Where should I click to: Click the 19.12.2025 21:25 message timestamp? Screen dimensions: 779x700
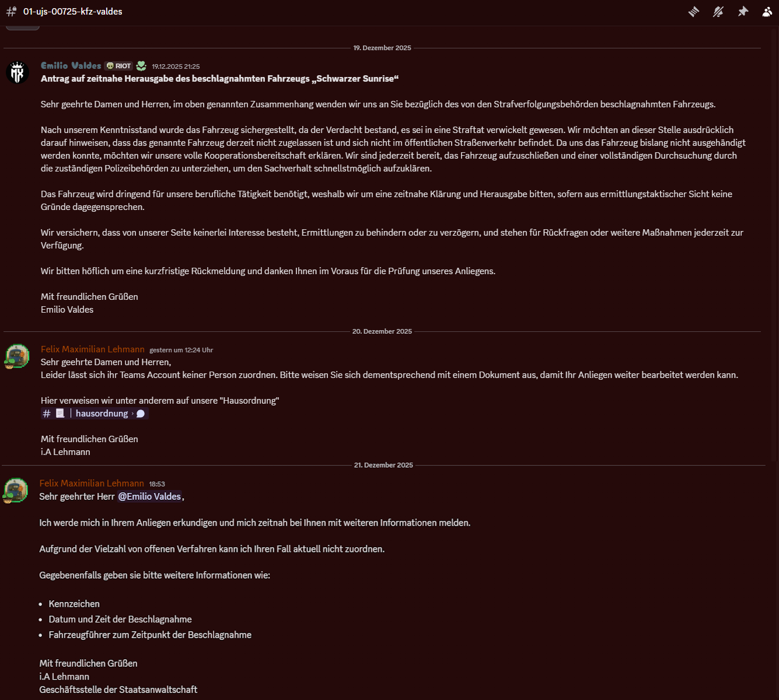pos(176,66)
